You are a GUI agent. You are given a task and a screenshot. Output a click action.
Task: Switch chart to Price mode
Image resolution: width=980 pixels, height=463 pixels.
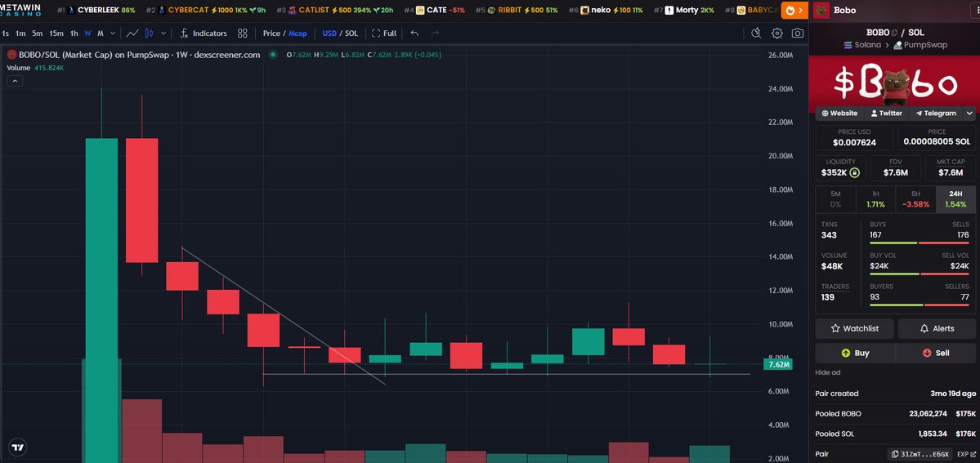(271, 33)
